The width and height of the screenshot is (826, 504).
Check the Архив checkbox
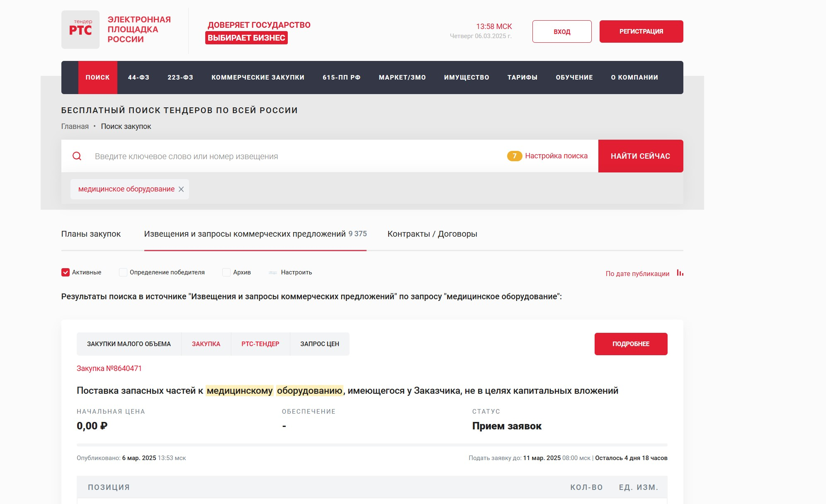click(226, 272)
